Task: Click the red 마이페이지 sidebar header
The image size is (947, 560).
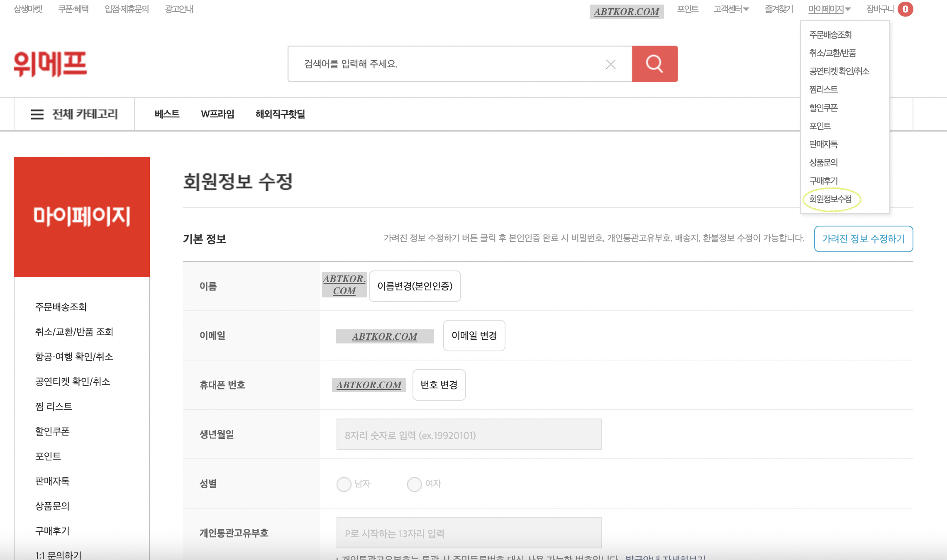Action: pyautogui.click(x=82, y=217)
